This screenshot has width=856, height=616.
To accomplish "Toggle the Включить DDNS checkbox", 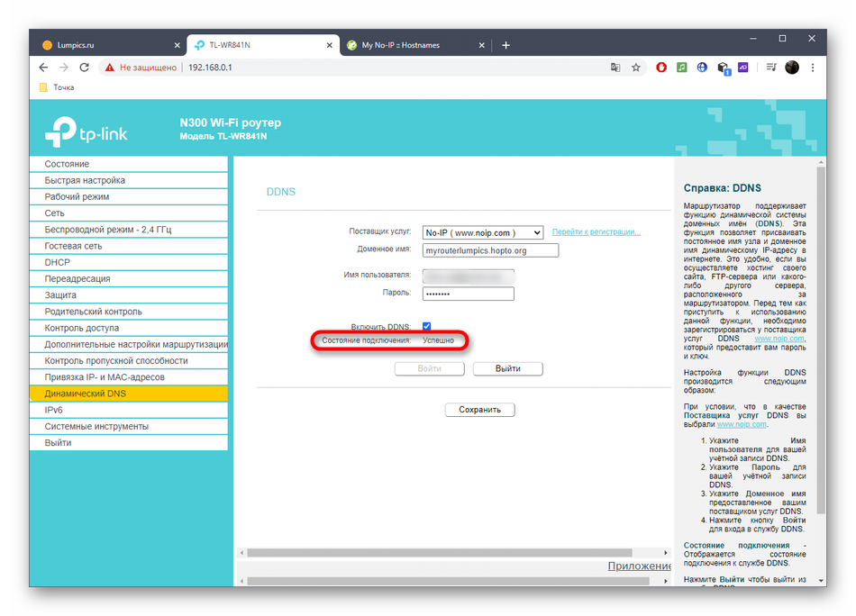I will click(427, 326).
